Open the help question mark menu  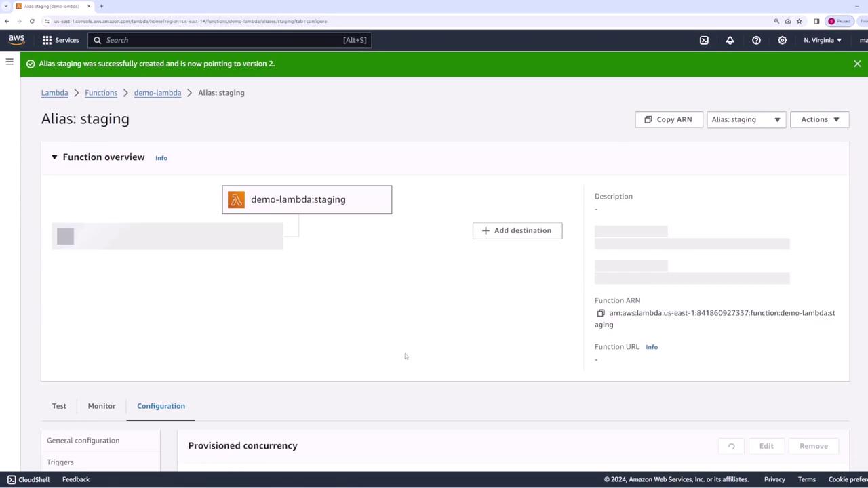tap(756, 40)
